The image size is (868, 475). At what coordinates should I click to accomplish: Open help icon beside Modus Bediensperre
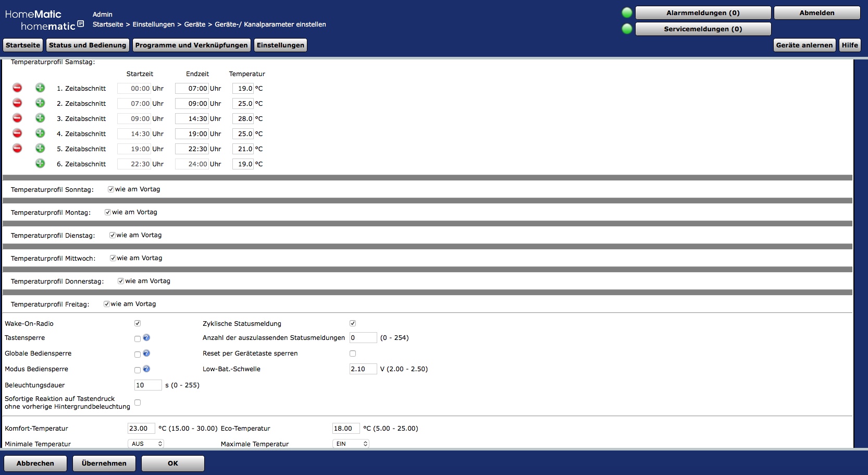pyautogui.click(x=146, y=369)
